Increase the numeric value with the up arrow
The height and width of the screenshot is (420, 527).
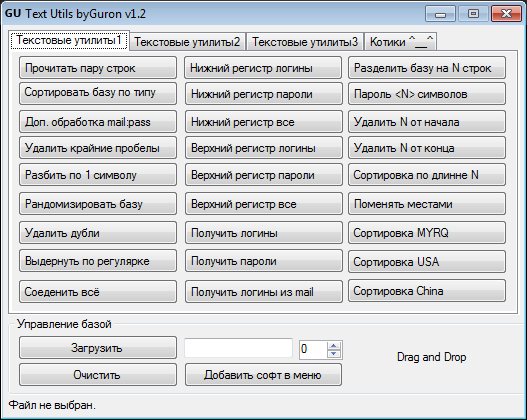[x=334, y=346]
